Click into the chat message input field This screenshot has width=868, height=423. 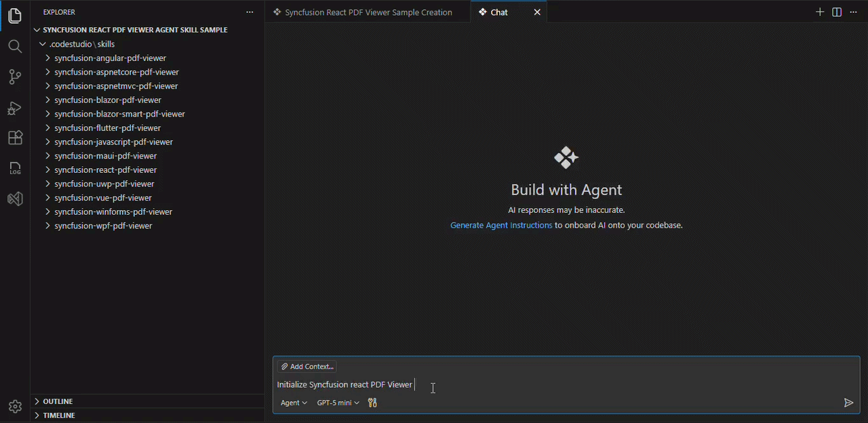[x=566, y=384]
